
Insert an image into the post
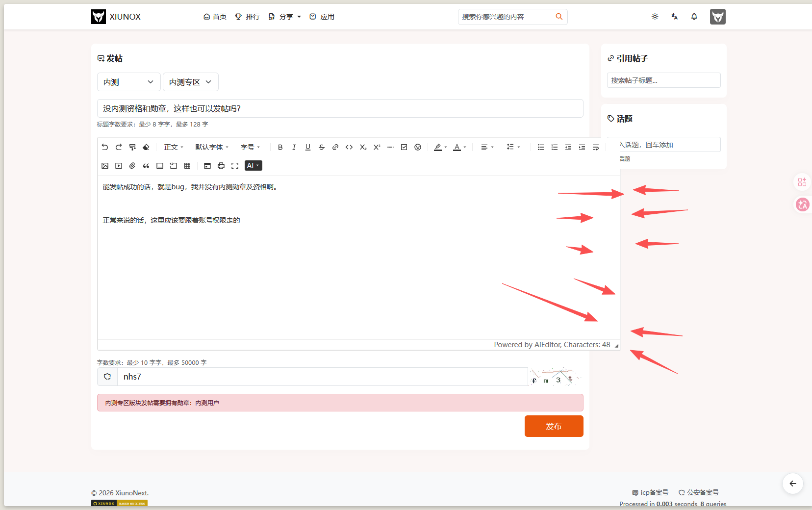click(x=105, y=166)
